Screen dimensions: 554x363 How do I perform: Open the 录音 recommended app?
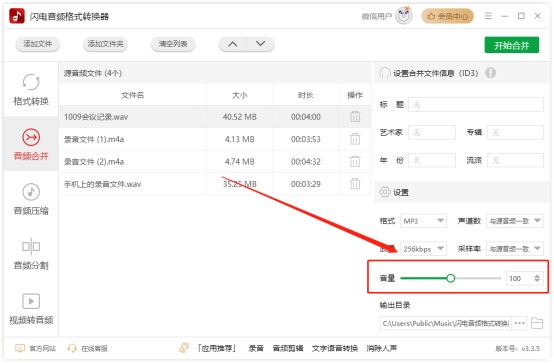click(x=256, y=349)
